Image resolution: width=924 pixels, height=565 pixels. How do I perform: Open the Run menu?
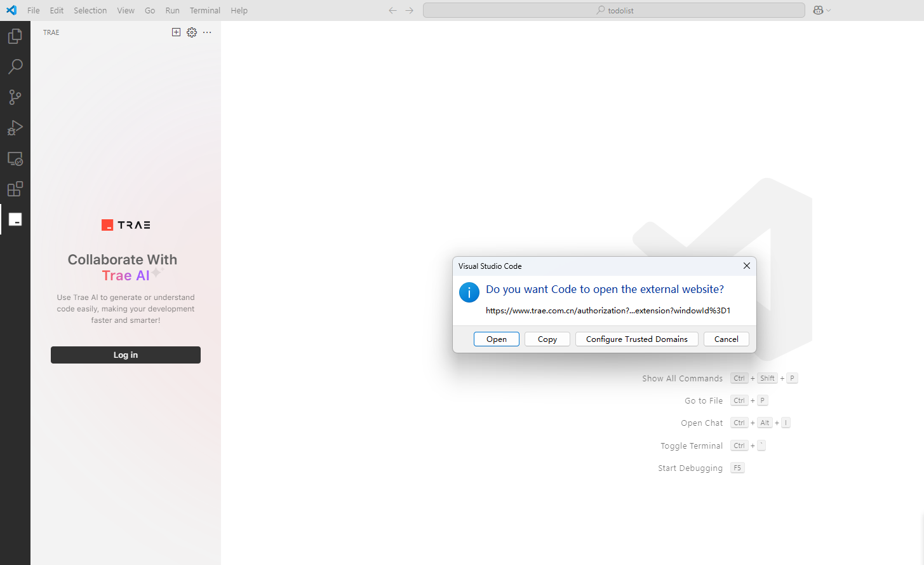172,11
